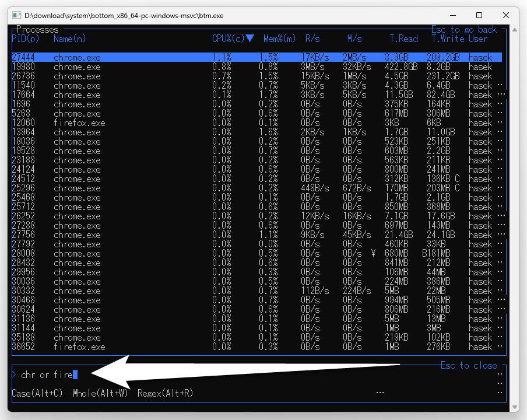Toggle Regex(Alt+R) search mode
This screenshot has width=527, height=420.
click(166, 393)
